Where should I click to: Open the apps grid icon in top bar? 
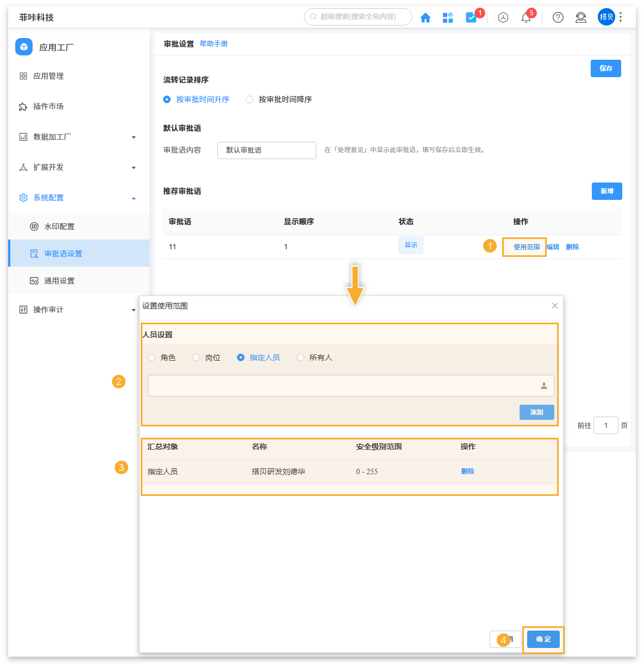click(x=448, y=17)
